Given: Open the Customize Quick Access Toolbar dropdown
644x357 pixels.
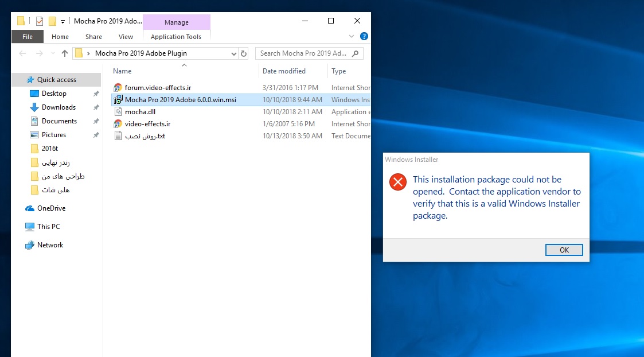Looking at the screenshot, I should coord(63,21).
